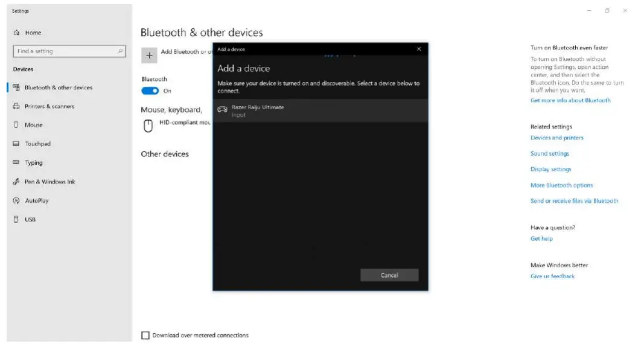
Task: Open Devices and printers link
Action: click(557, 138)
